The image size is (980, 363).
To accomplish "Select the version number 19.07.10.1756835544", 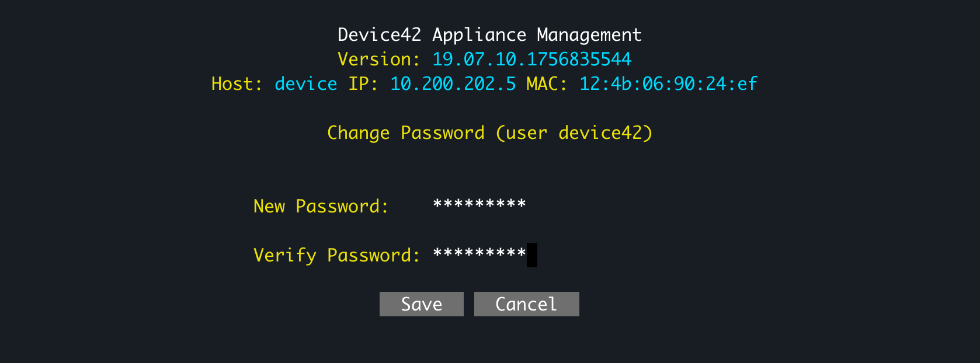I will tap(531, 58).
